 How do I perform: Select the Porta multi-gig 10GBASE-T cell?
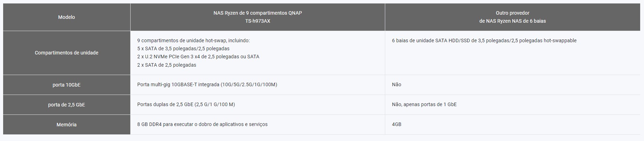(258, 85)
